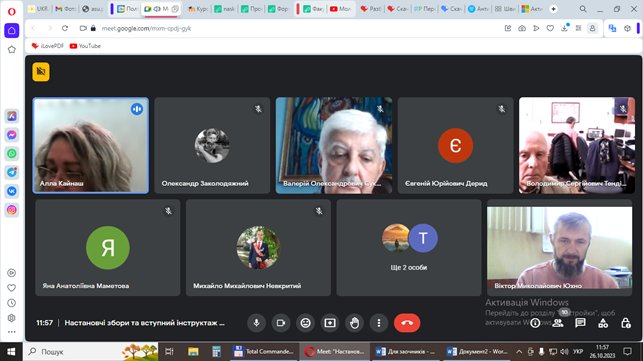Open the YouTube bookmark
The width and height of the screenshot is (643, 361).
coord(85,46)
